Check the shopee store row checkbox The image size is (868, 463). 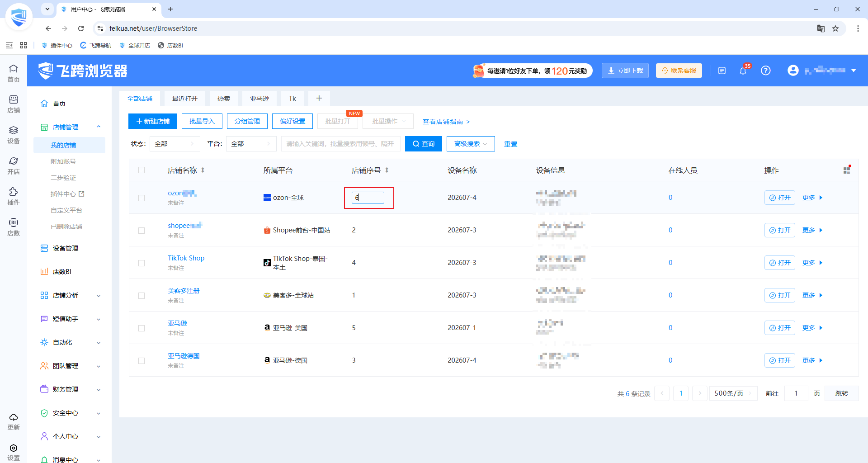tap(142, 230)
